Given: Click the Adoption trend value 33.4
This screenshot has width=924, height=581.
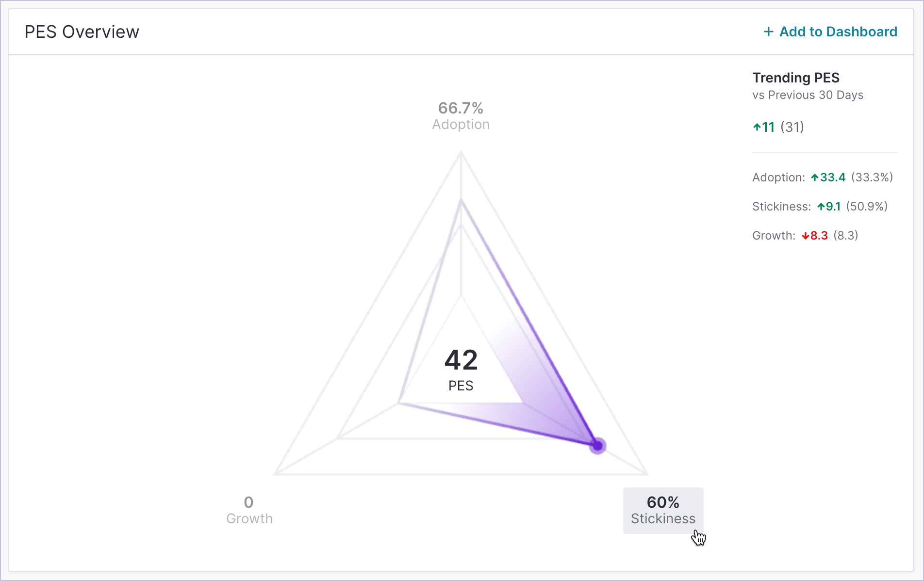Looking at the screenshot, I should [833, 178].
